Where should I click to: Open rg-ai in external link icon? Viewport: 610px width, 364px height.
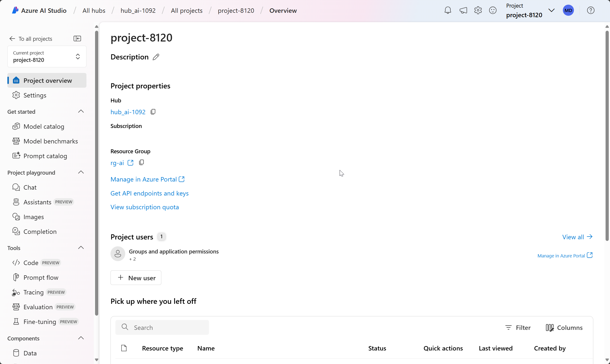(x=130, y=163)
